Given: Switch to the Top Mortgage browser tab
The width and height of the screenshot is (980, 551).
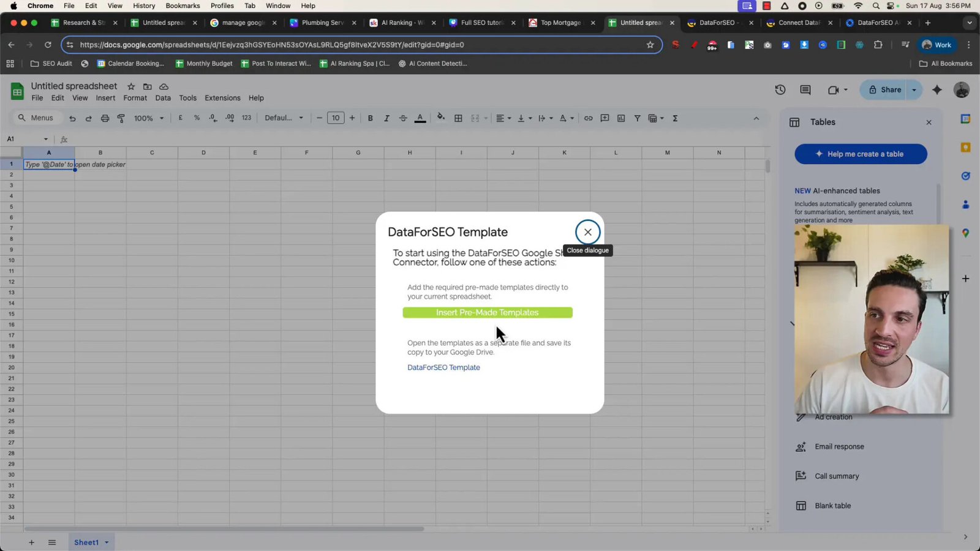Looking at the screenshot, I should tap(562, 23).
